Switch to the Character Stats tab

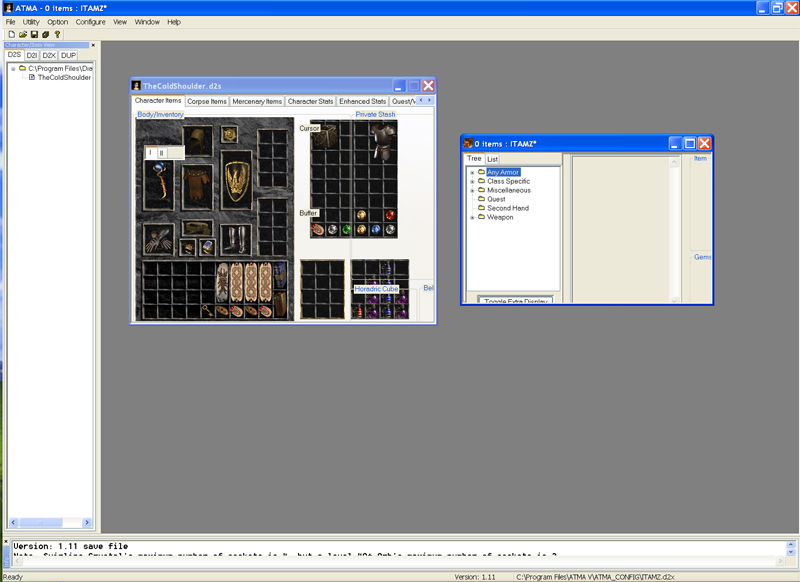pos(310,102)
